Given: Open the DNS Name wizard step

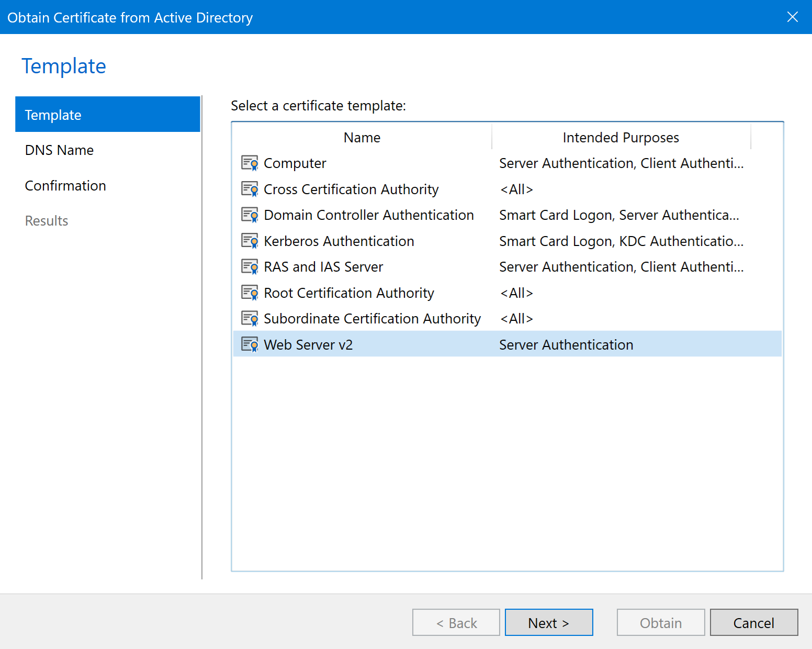Looking at the screenshot, I should point(59,150).
